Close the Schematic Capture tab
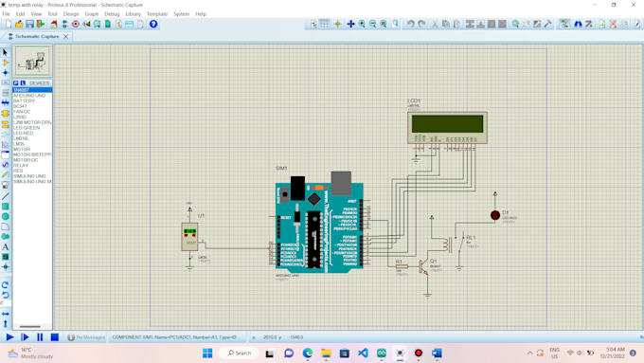Screen dimensions: 644x363 tap(65, 37)
